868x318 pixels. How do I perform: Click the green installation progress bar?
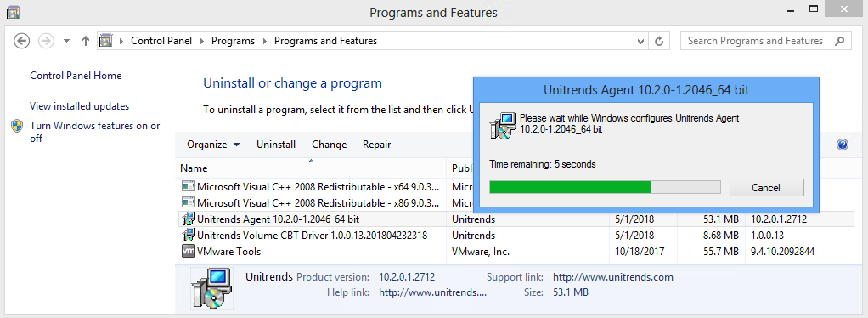pyautogui.click(x=605, y=187)
